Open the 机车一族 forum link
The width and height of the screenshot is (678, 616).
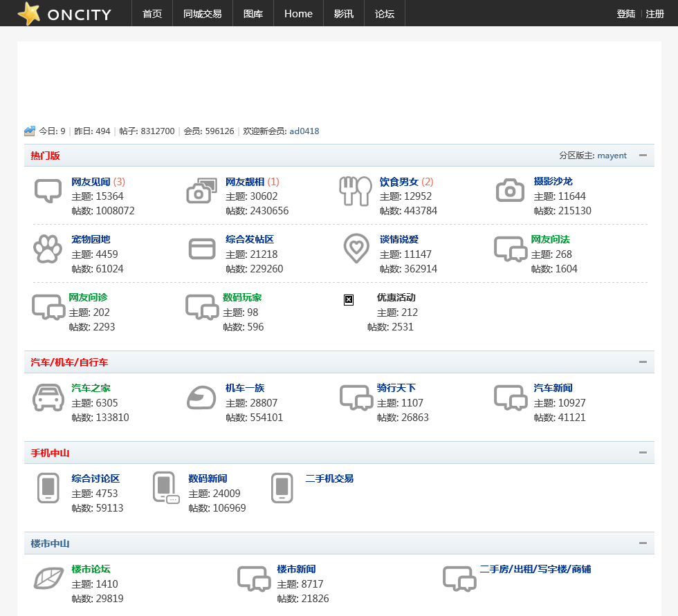(245, 388)
